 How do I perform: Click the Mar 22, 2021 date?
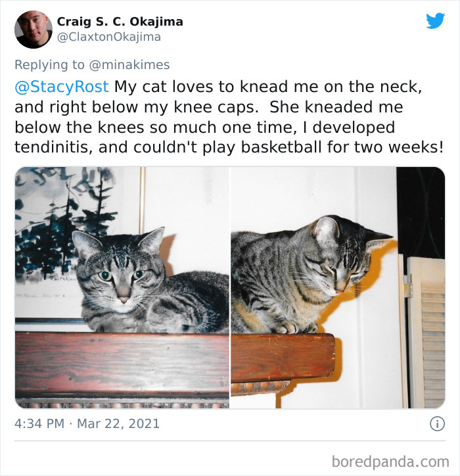(118, 424)
